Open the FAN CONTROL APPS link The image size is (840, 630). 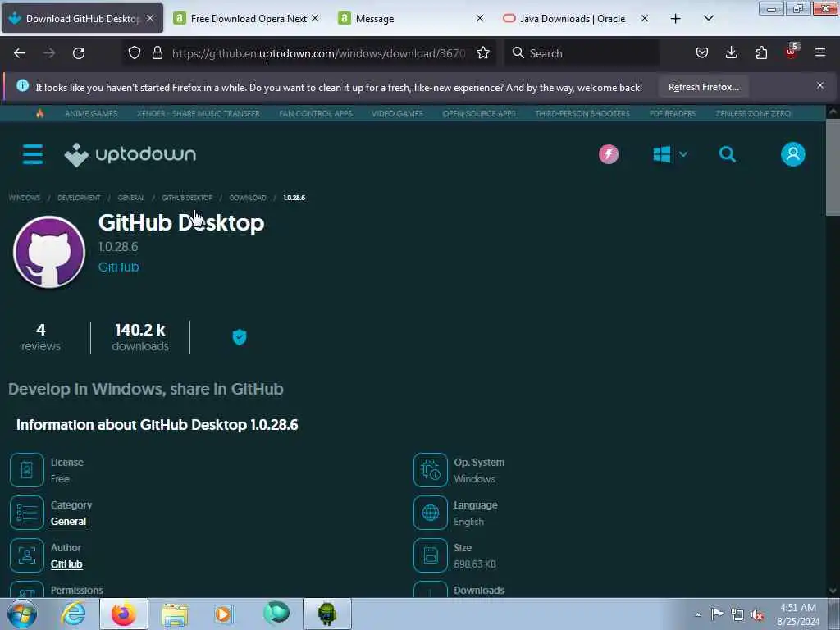click(x=316, y=113)
